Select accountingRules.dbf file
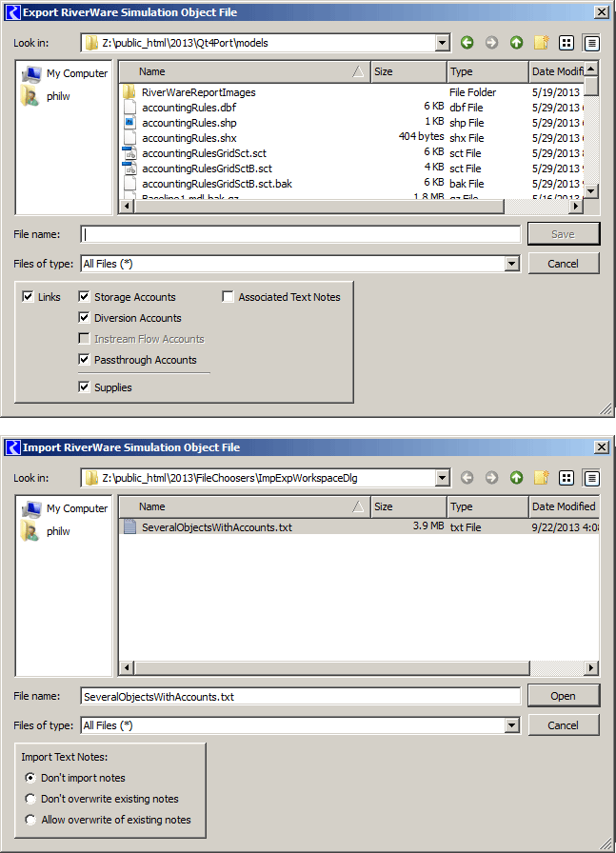Screen dimensions: 616x853 coord(189,108)
